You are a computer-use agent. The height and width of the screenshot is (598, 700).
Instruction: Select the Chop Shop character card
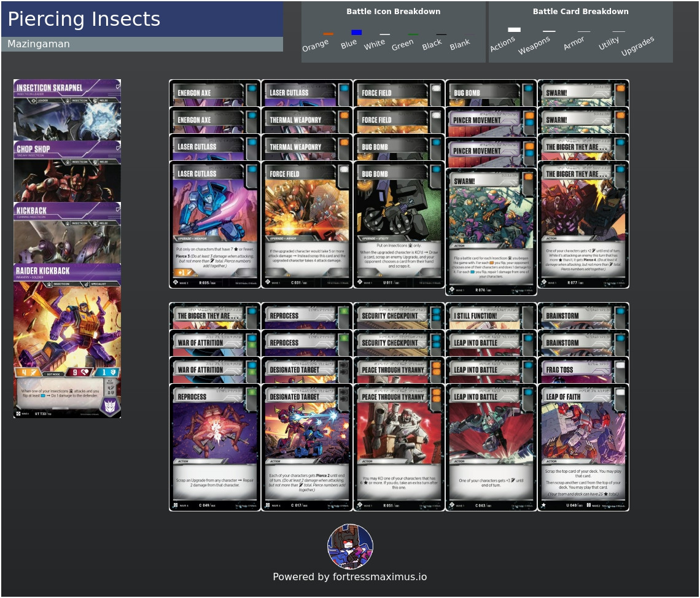tap(68, 171)
